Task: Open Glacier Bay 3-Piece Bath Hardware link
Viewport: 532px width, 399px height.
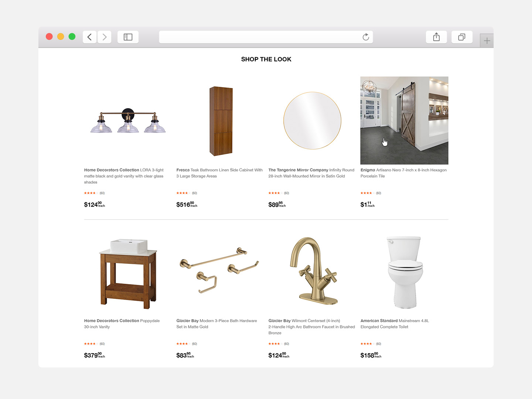Action: [216, 324]
